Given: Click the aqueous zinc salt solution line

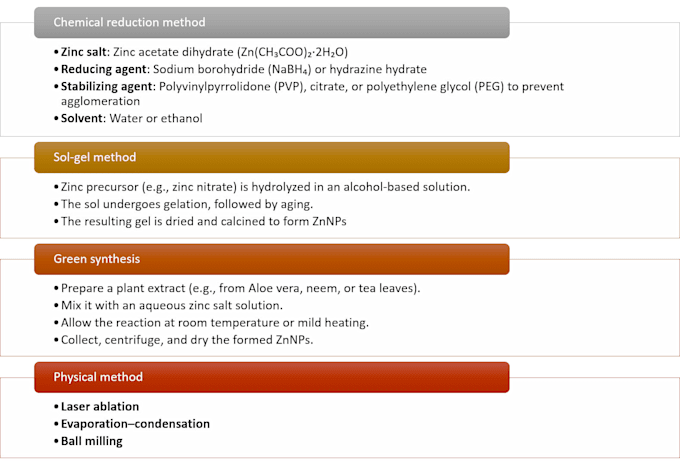Looking at the screenshot, I should coord(168,305).
